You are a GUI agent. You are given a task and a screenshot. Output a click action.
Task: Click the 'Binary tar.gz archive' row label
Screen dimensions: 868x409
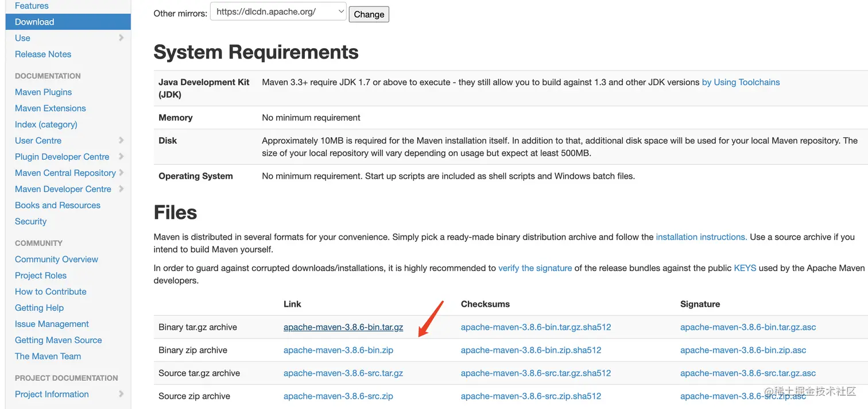pyautogui.click(x=197, y=327)
